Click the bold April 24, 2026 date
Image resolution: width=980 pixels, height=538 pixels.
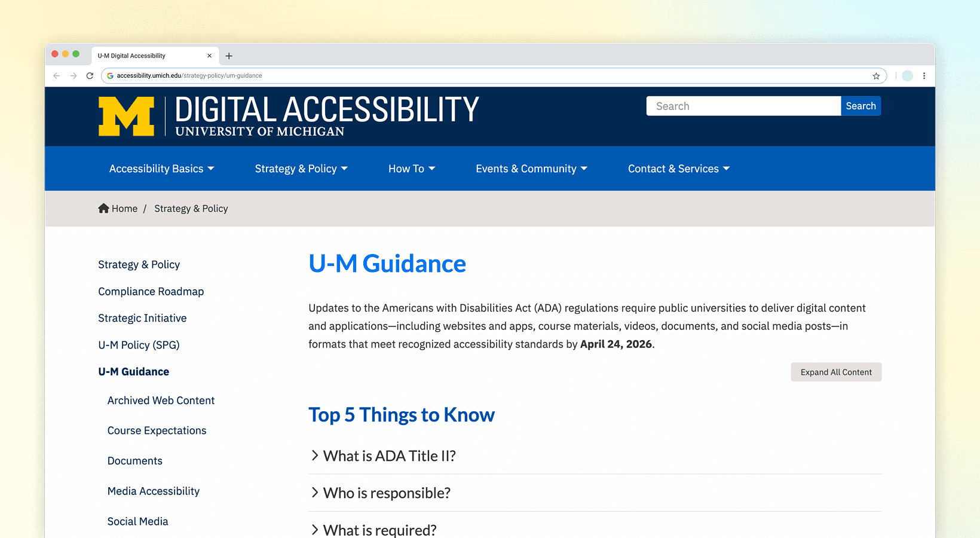click(x=616, y=344)
